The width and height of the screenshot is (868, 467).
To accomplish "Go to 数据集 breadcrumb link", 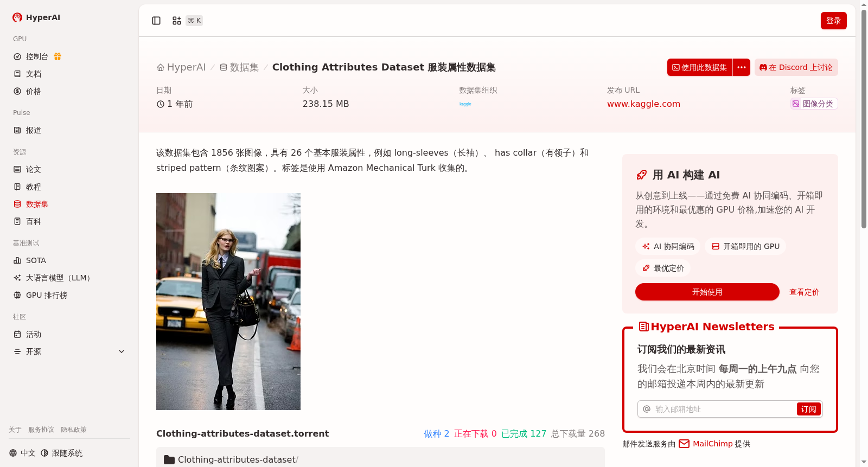I will (x=239, y=67).
